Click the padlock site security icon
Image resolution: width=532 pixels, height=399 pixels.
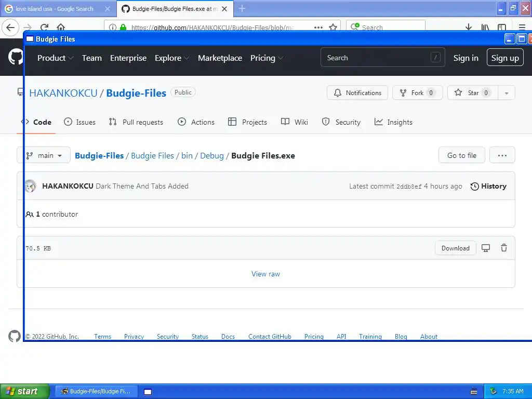123,27
